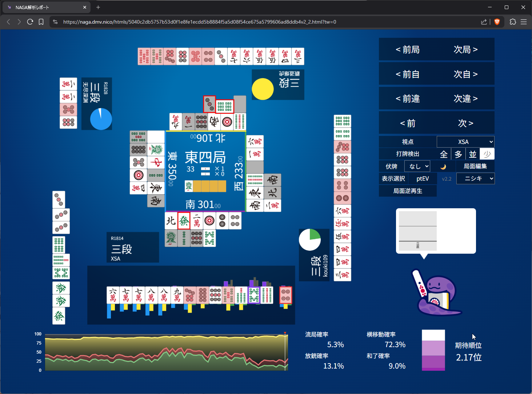Click the share icon in the address bar
This screenshot has height=394, width=532.
(x=484, y=22)
